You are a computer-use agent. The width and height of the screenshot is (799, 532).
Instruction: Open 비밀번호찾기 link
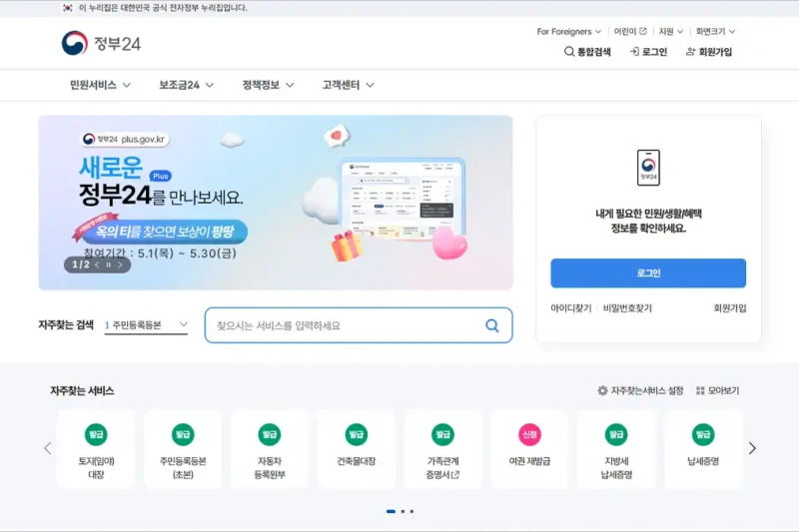[x=627, y=308]
